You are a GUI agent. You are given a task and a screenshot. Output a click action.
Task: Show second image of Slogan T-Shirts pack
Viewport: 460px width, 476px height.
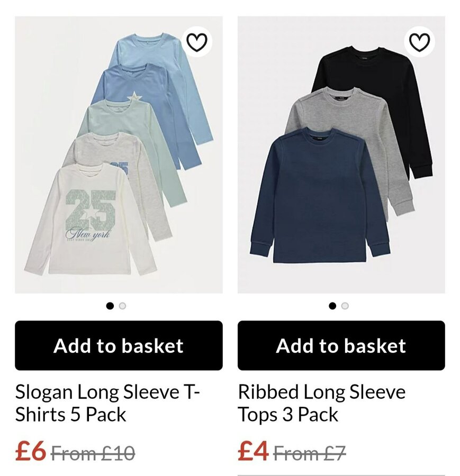pos(123,306)
